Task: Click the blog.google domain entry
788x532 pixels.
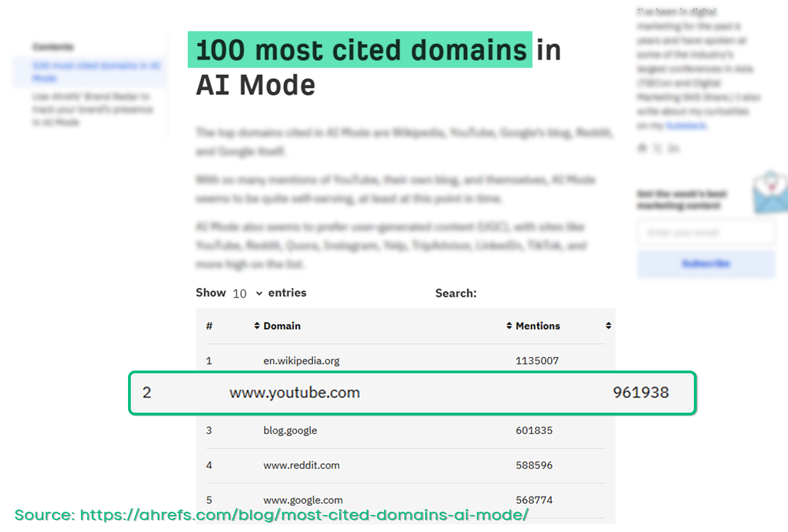Action: [x=291, y=431]
